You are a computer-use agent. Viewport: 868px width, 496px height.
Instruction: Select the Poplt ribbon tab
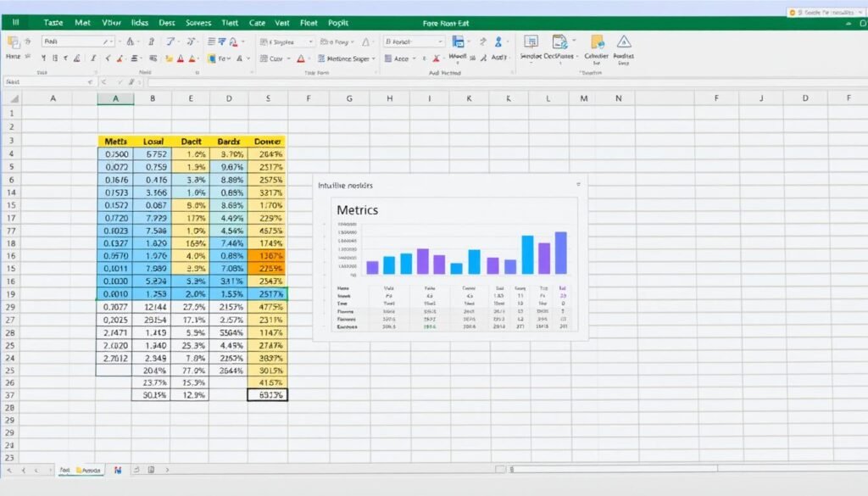click(x=339, y=24)
